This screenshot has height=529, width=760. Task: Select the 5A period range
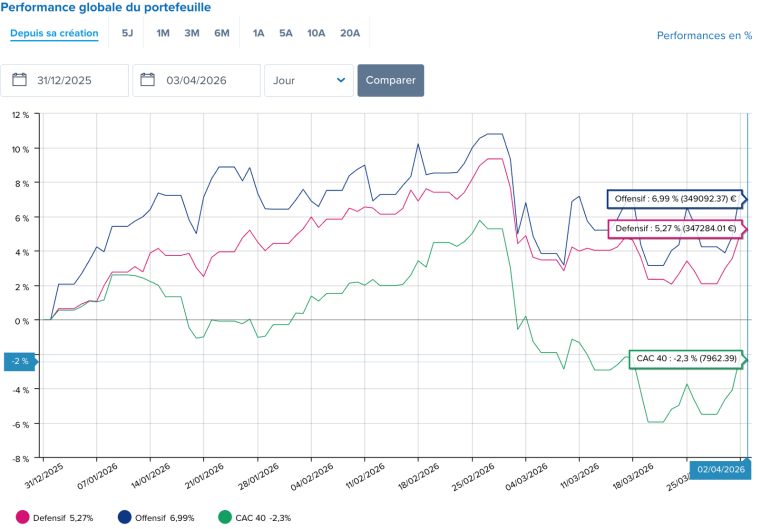[x=286, y=33]
